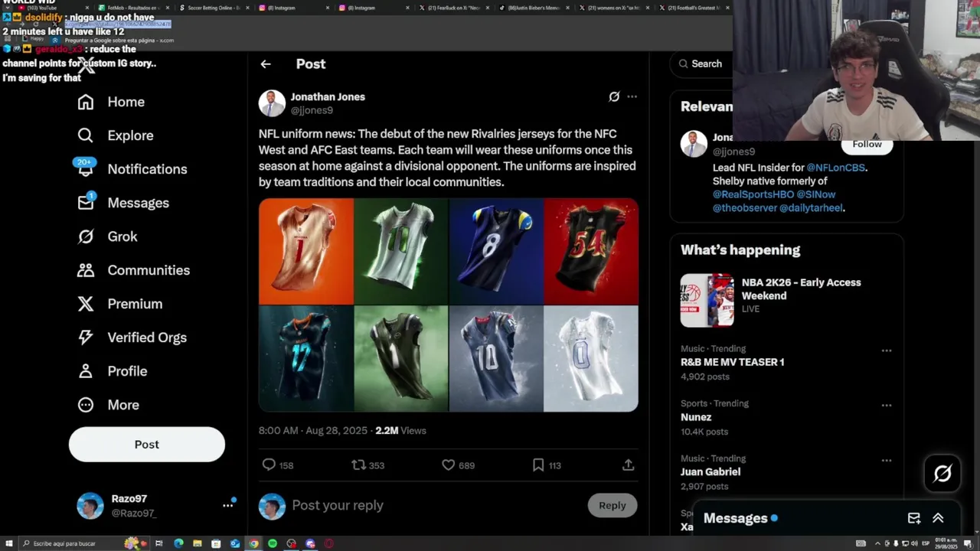The image size is (980, 551).
Task: Open Verified Orgs in the sidebar
Action: pos(132,337)
